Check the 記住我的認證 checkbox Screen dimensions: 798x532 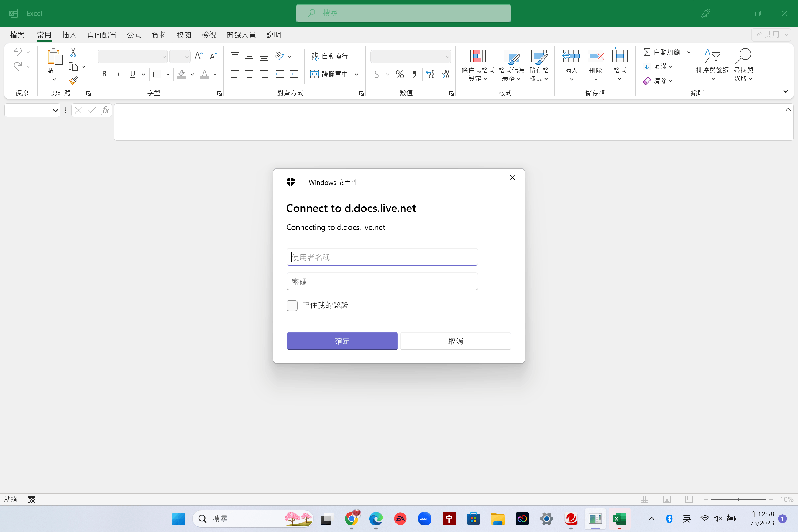point(292,305)
